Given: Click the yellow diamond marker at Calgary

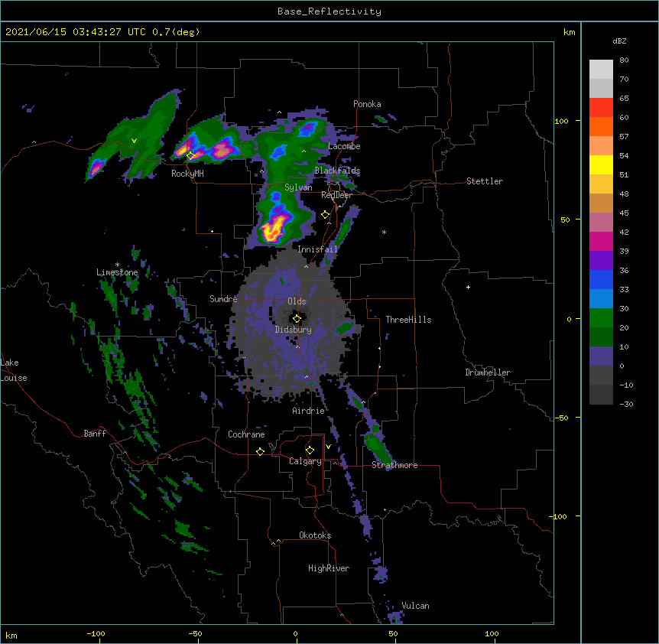Looking at the screenshot, I should [310, 450].
